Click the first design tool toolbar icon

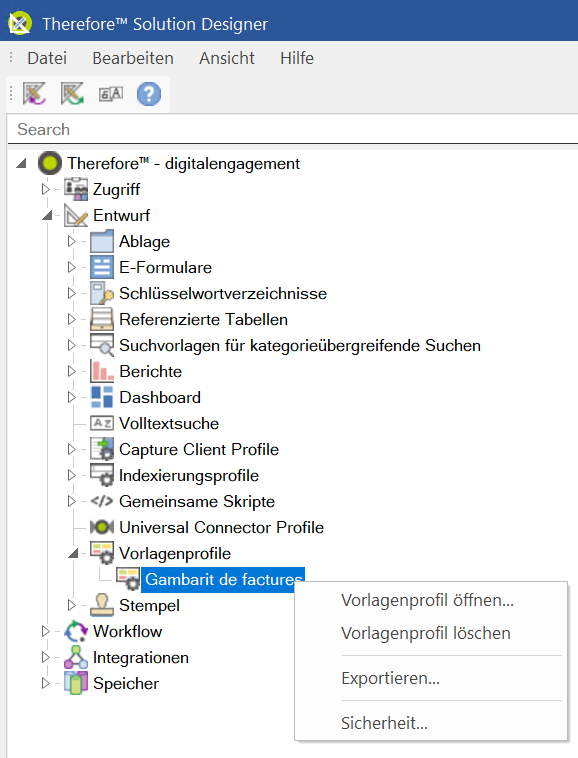(x=34, y=93)
